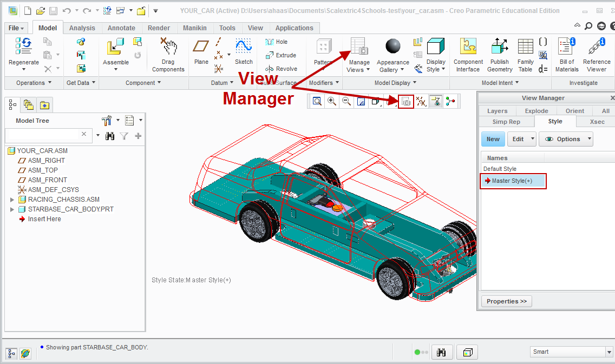Open the Get Data group dropdown
Viewport: 615px width, 364px height.
[x=81, y=83]
